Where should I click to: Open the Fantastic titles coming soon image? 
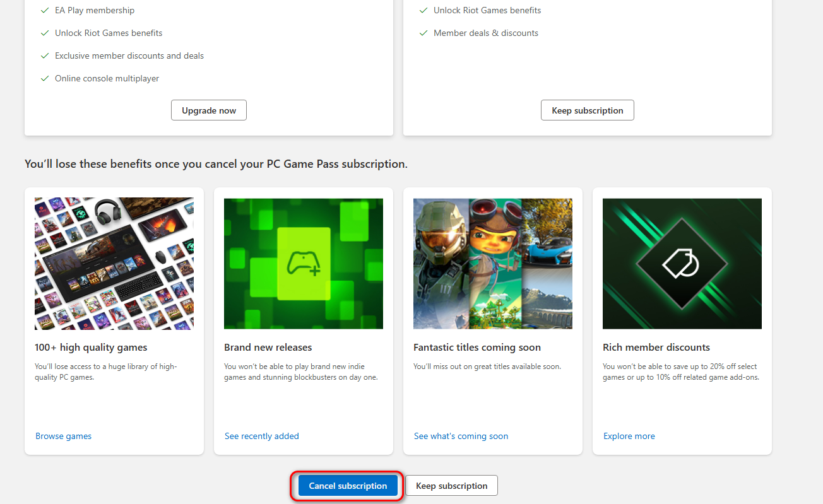(493, 264)
